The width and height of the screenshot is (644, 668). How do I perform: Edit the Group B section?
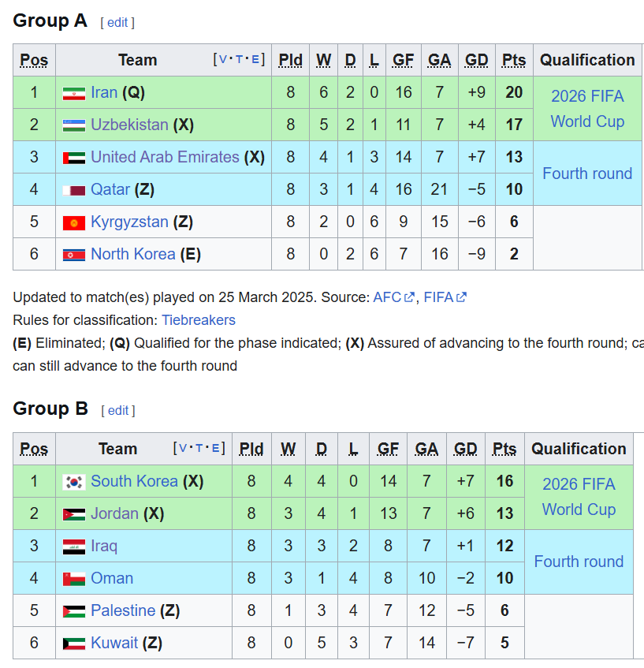click(x=117, y=410)
